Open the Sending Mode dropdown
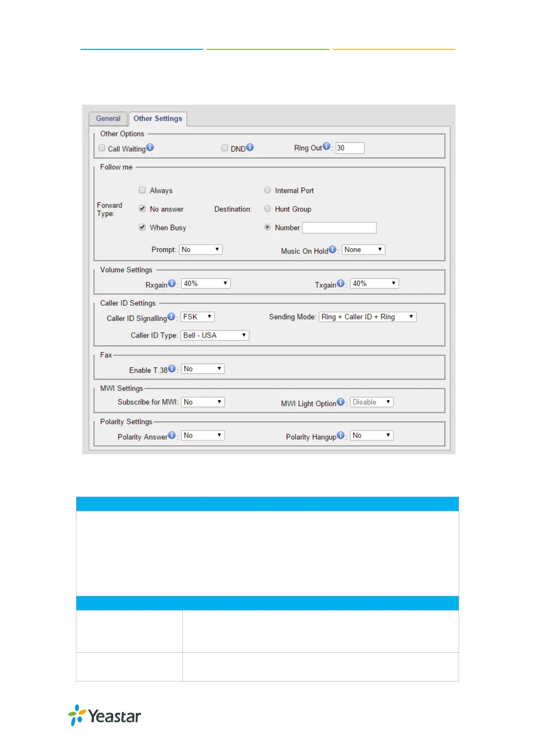Viewport: 535px width, 756px height. tap(368, 316)
